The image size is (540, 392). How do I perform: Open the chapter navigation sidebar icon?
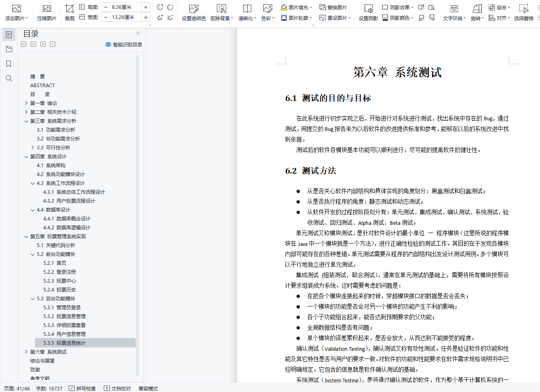coord(9,49)
